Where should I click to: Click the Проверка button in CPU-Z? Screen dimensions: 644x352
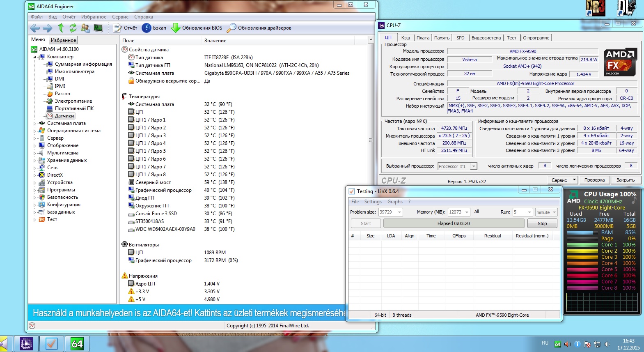(594, 180)
